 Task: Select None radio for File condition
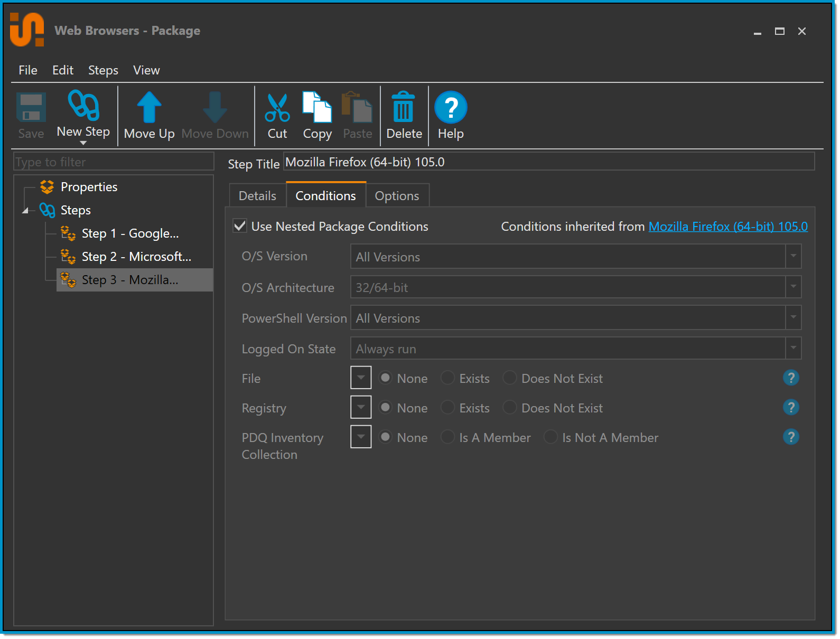pyautogui.click(x=386, y=378)
